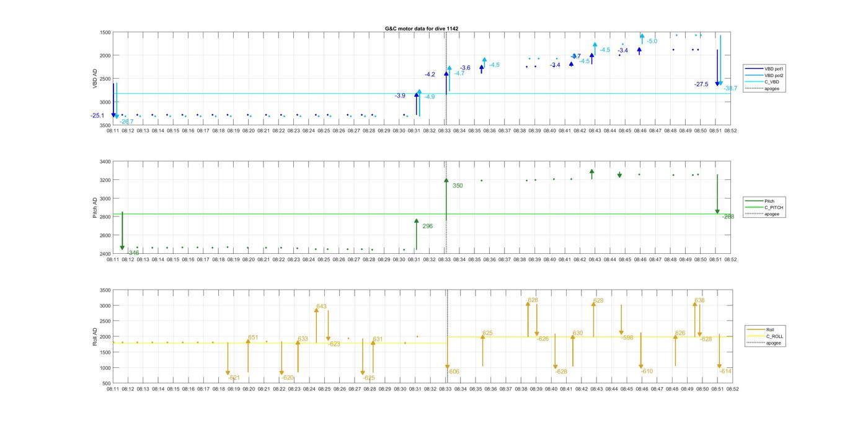This screenshot has width=868, height=430.
Task: Click the '500' tick on Roll AD axis
Action: (107, 383)
